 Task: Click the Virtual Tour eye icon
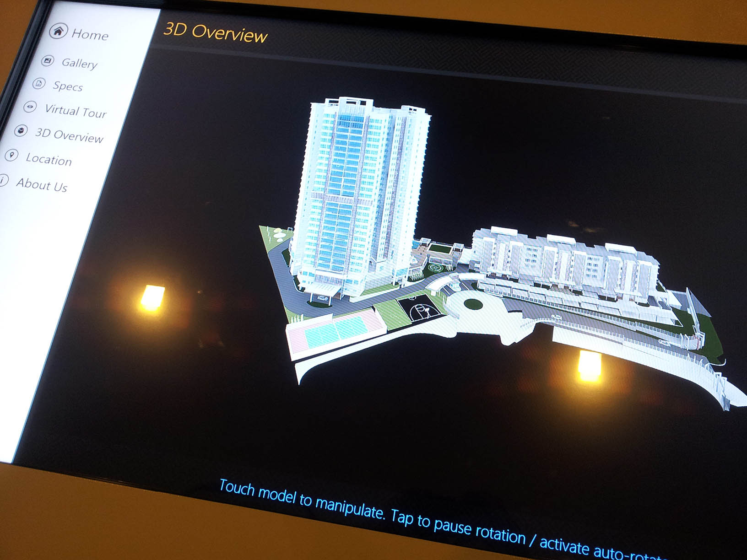click(x=30, y=107)
